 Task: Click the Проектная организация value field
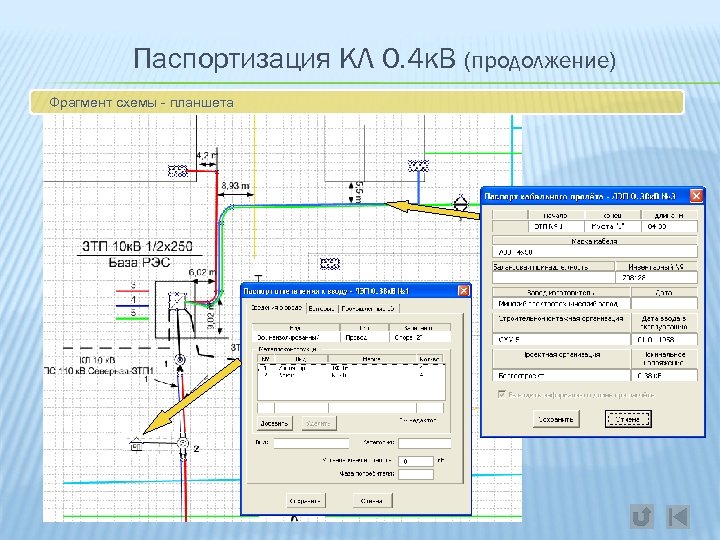561,375
